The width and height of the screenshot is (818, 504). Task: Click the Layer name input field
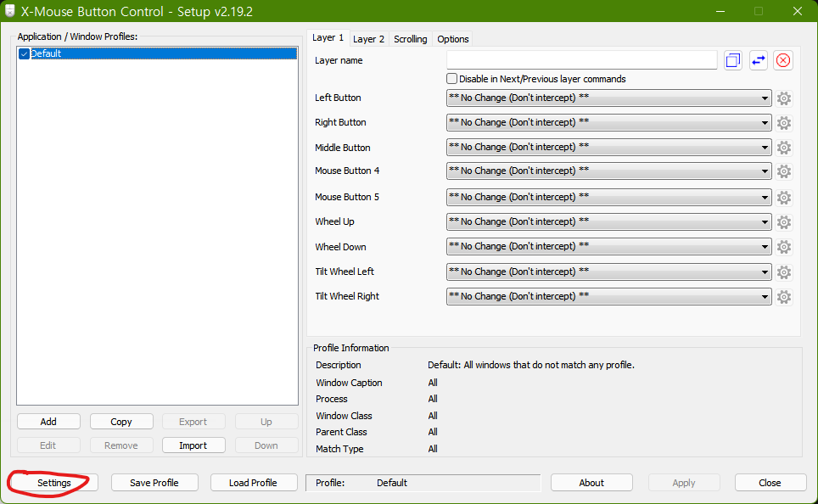click(581, 60)
